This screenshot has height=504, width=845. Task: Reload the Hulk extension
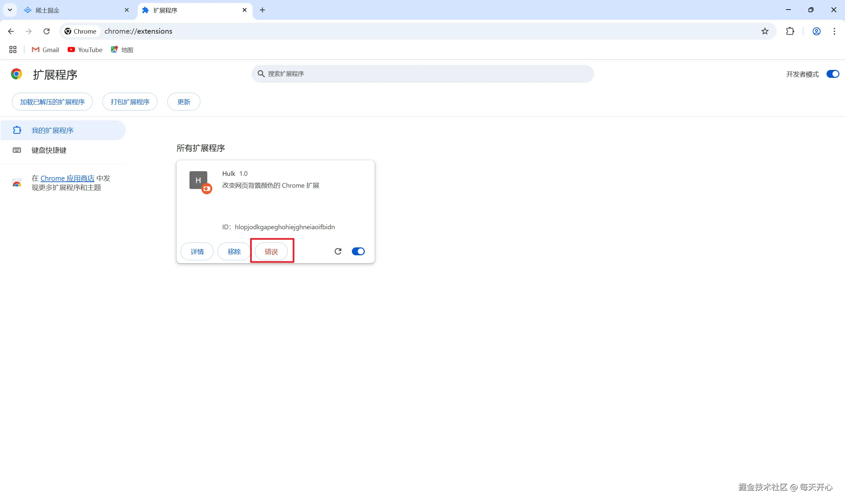click(x=338, y=251)
